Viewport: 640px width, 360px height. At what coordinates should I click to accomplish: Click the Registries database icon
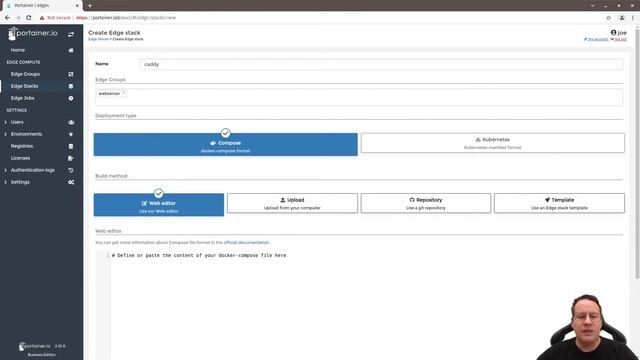pos(71,146)
